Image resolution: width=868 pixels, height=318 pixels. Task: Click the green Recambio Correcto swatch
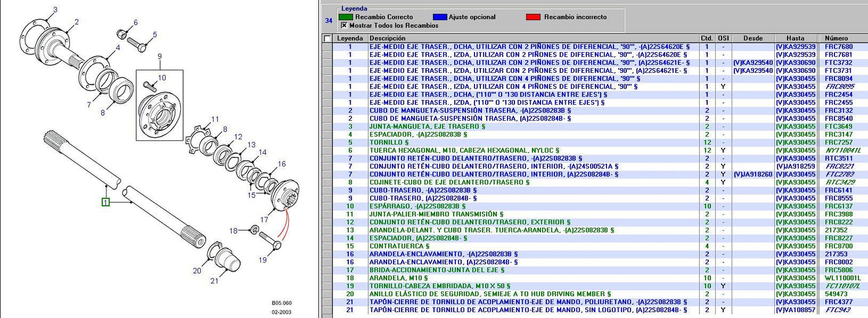346,17
